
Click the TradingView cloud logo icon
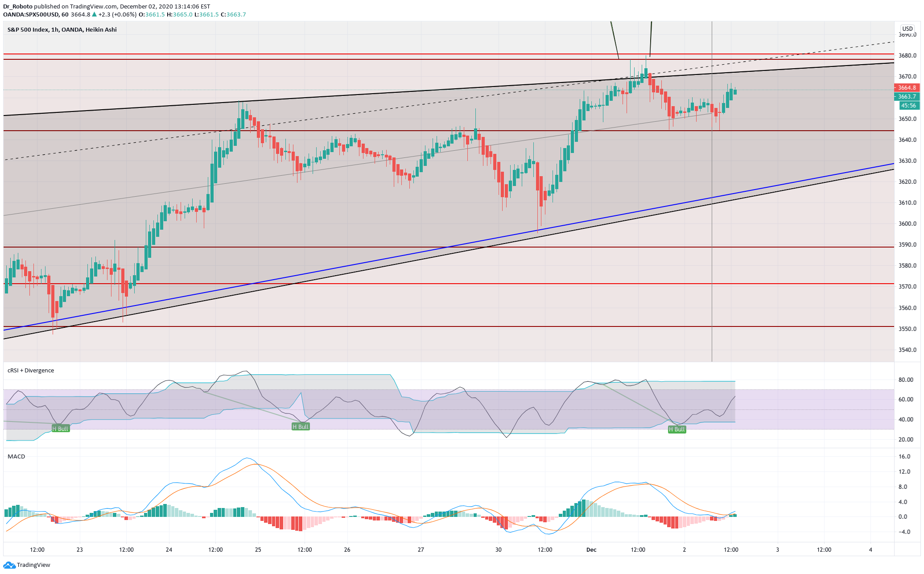pyautogui.click(x=9, y=565)
